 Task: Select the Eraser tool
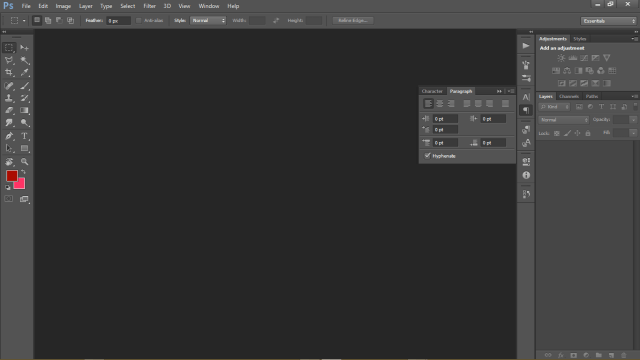[x=9, y=110]
